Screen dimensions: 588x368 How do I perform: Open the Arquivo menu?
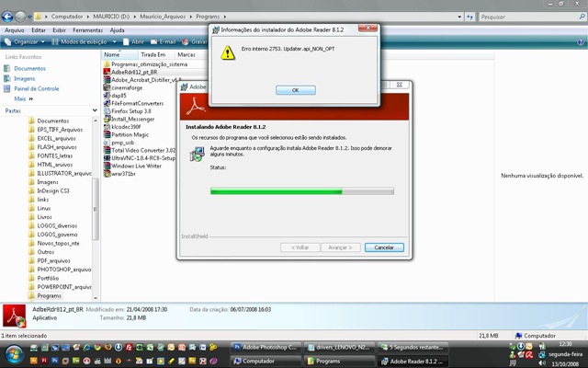point(15,30)
